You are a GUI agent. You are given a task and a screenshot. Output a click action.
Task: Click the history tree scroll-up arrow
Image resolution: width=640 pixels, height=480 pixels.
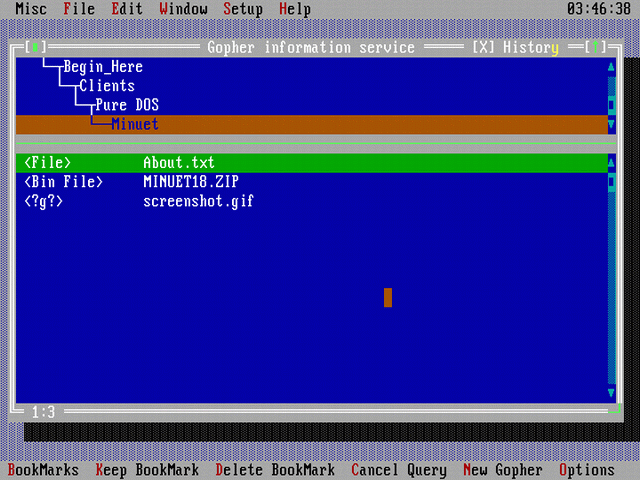point(612,67)
